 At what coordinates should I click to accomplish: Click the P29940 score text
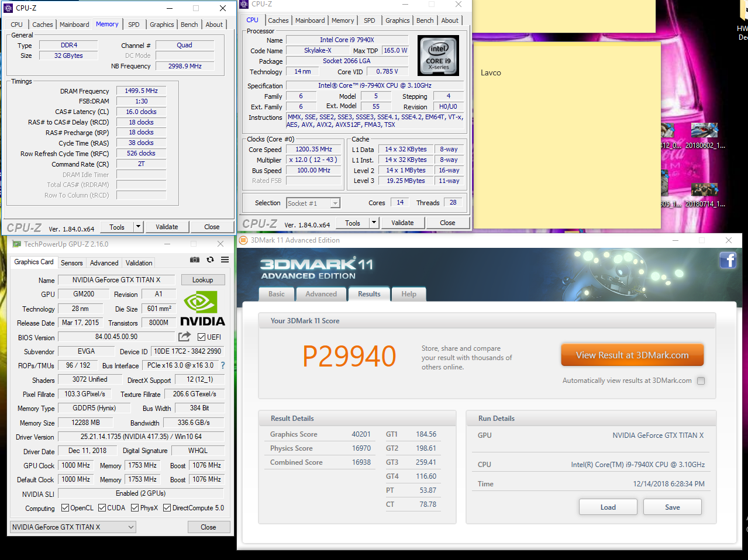click(349, 356)
